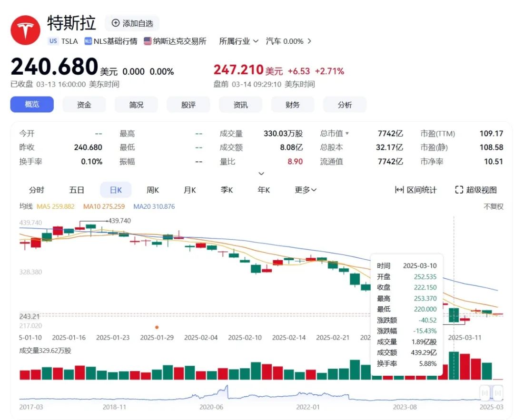Screen dimensions: 514x420
Task: Click the orange event dot below chart
Action: pos(157,327)
